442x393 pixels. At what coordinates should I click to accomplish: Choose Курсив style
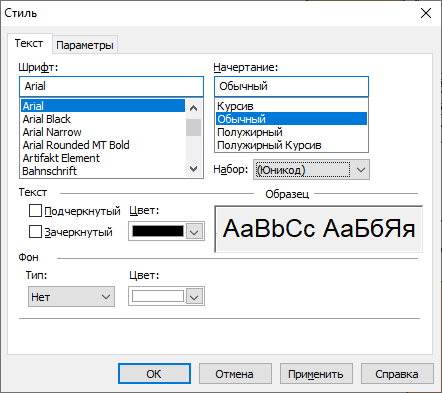pyautogui.click(x=291, y=106)
